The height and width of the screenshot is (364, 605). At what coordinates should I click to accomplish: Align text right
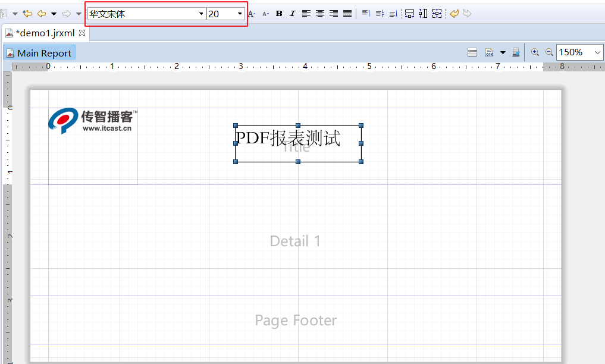(x=334, y=14)
